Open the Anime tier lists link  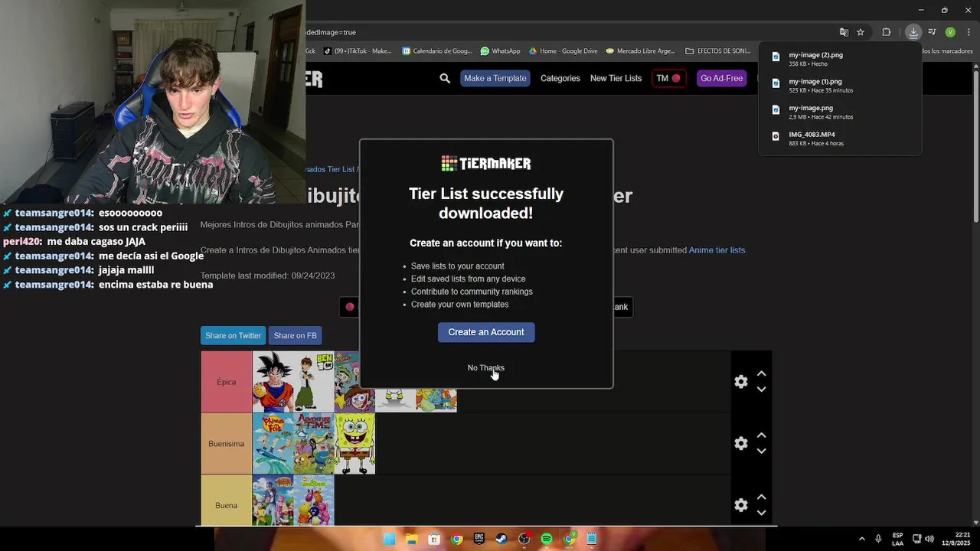tap(717, 250)
